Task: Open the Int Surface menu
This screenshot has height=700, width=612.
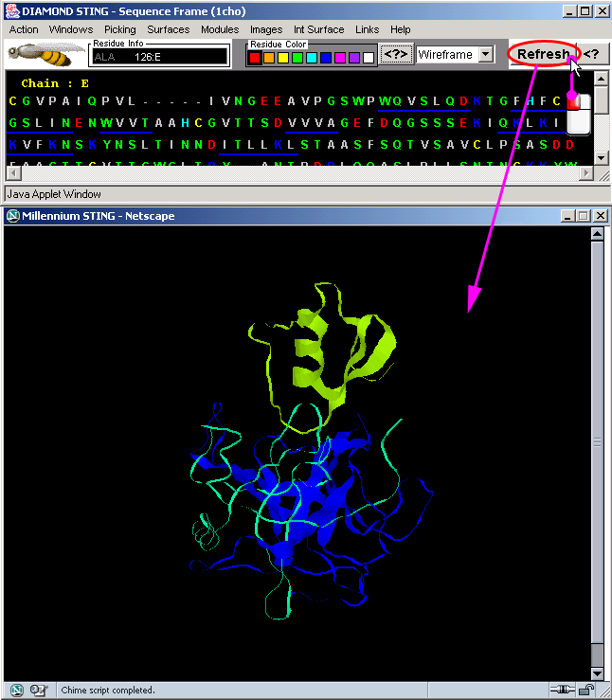Action: [318, 29]
